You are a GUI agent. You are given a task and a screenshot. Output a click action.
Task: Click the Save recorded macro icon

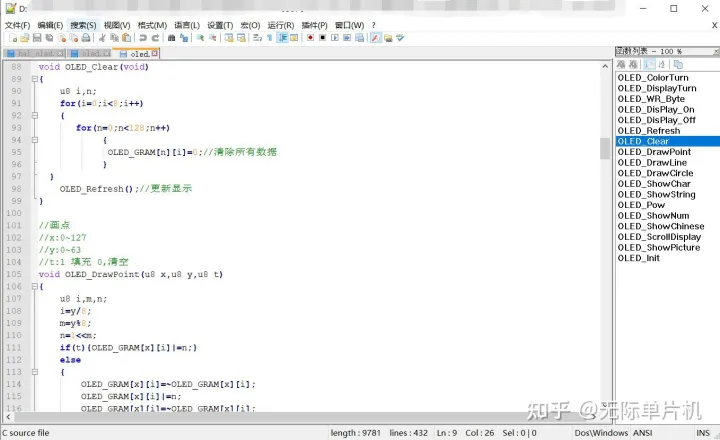coord(360,38)
